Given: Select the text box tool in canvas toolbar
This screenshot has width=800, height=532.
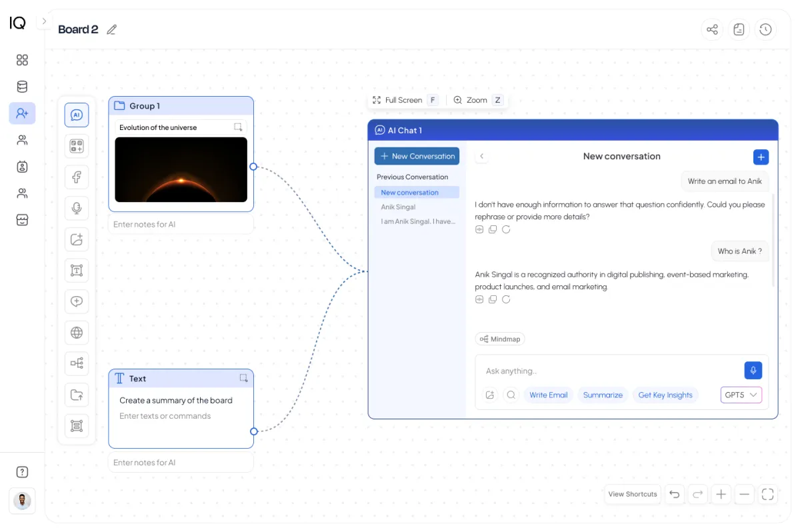Looking at the screenshot, I should click(x=77, y=270).
